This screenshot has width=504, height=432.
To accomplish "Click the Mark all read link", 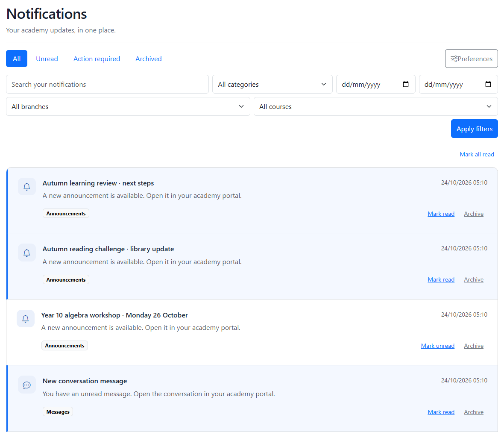I will (477, 154).
